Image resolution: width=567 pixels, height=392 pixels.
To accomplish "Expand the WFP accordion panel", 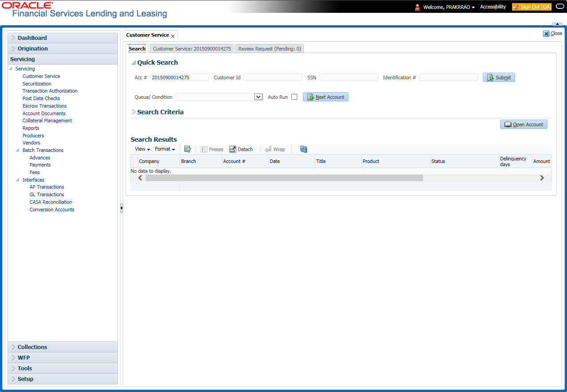I will tap(62, 358).
